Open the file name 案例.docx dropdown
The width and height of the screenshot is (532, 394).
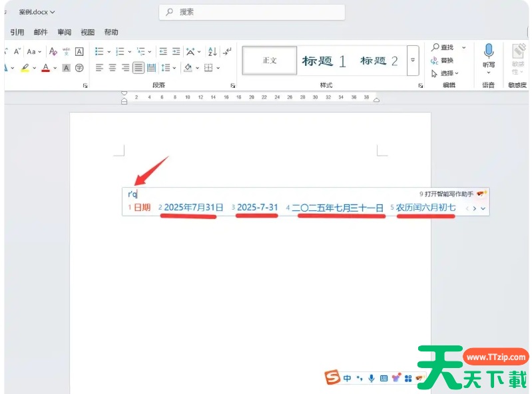point(37,12)
